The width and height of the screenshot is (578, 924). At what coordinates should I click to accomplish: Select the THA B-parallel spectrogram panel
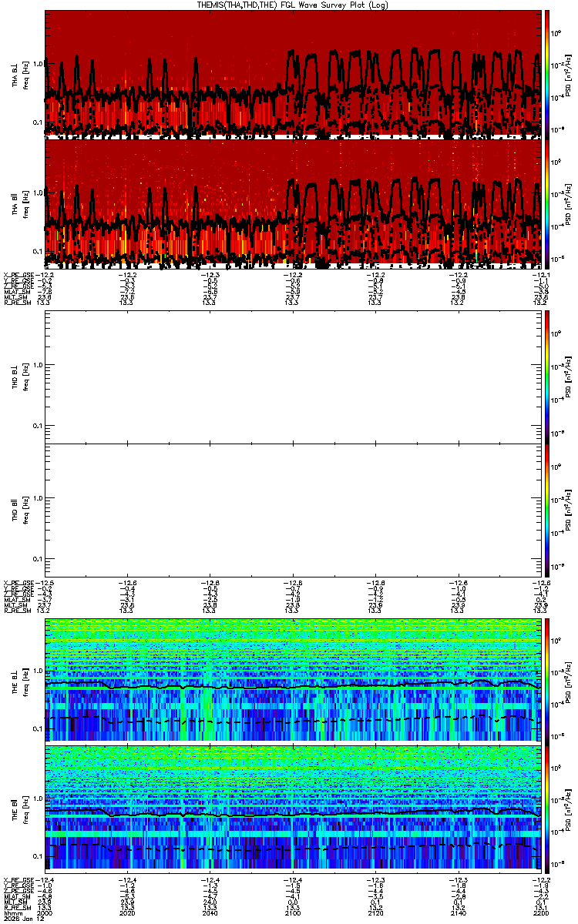(x=293, y=203)
